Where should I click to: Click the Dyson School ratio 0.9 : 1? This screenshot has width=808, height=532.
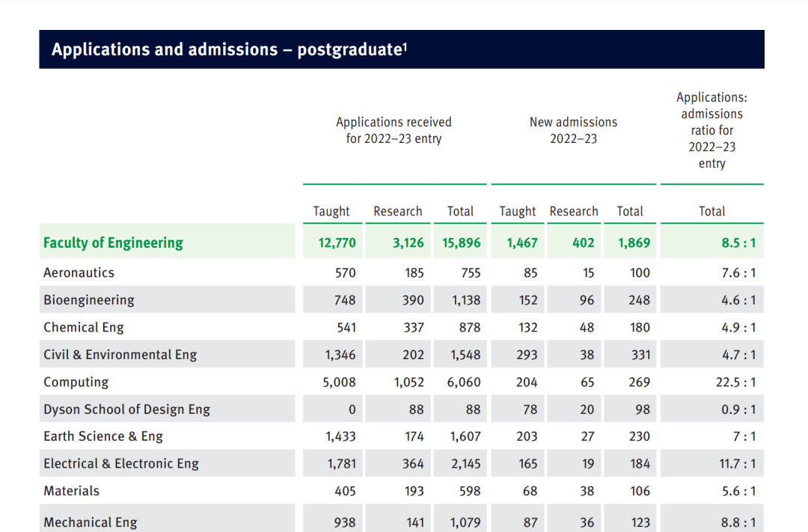pos(738,409)
